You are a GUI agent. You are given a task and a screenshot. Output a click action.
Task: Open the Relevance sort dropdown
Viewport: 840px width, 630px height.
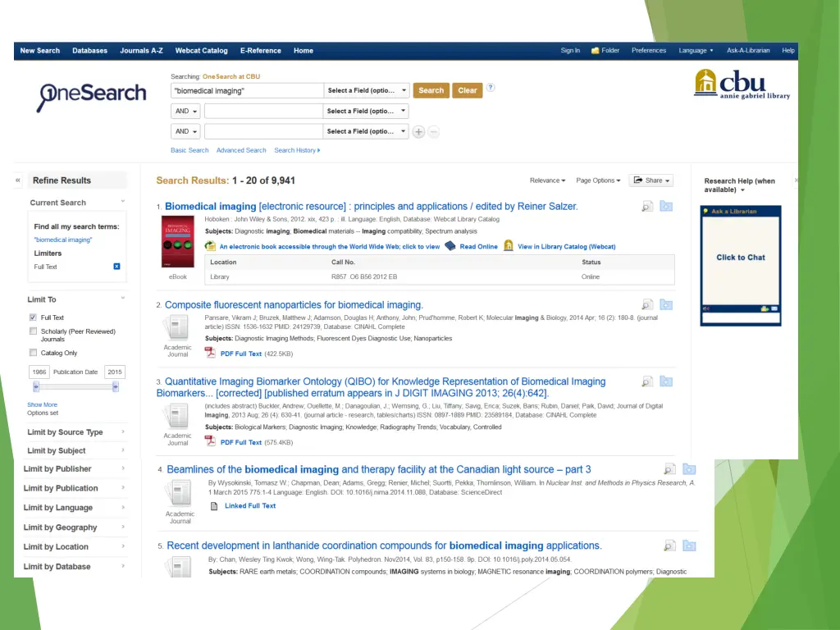[547, 180]
